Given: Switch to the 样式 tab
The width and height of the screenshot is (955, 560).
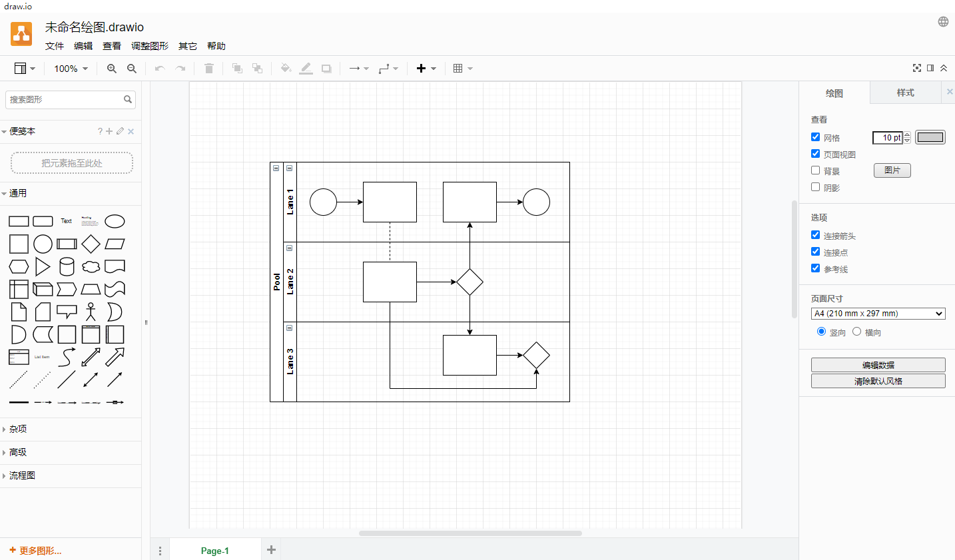Looking at the screenshot, I should click(x=905, y=93).
